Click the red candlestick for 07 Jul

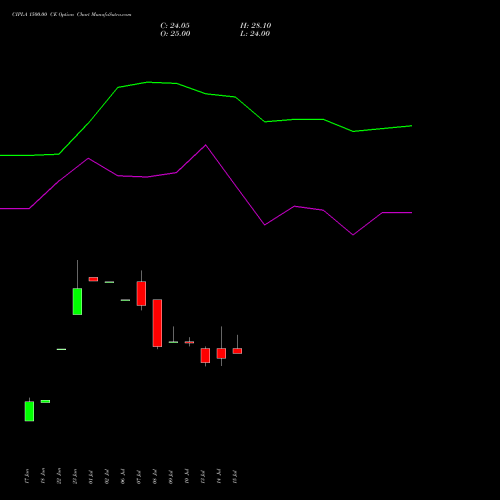(141, 293)
